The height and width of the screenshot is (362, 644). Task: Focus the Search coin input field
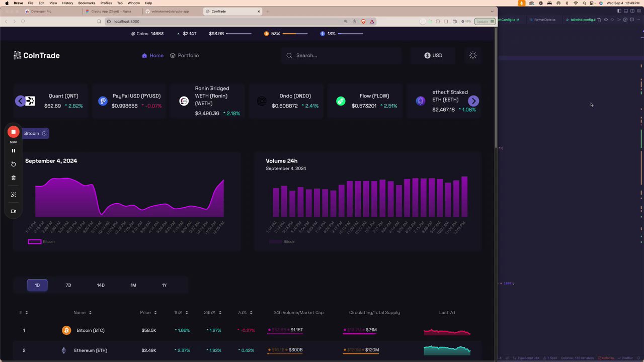(342, 55)
